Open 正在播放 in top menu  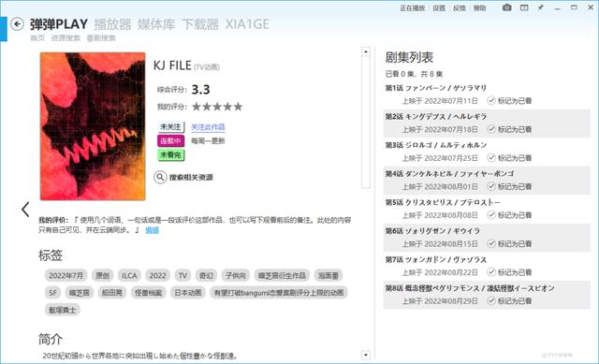pos(413,8)
